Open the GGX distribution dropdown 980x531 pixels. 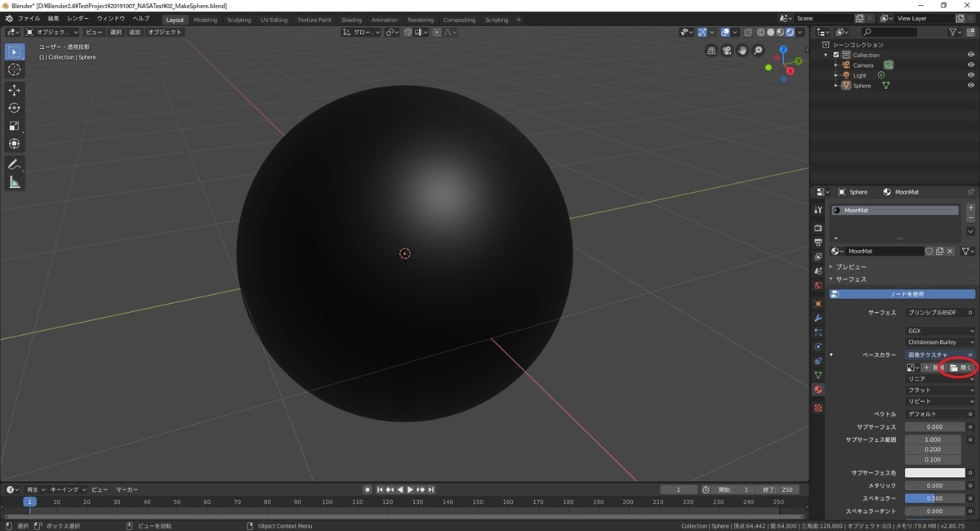(941, 331)
